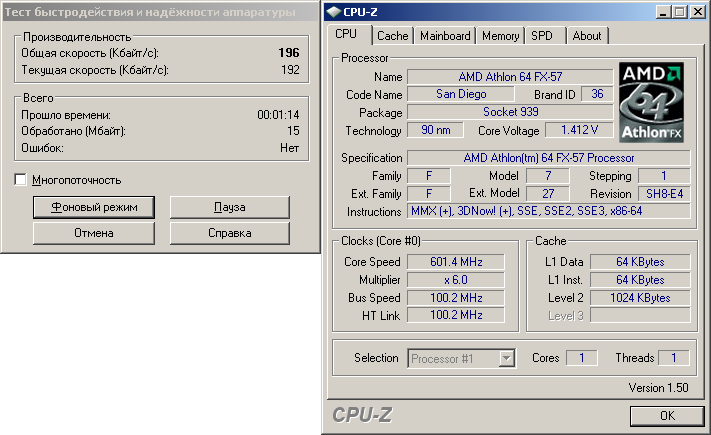Click the Core Speed value 601.4 MHz

coord(456,262)
